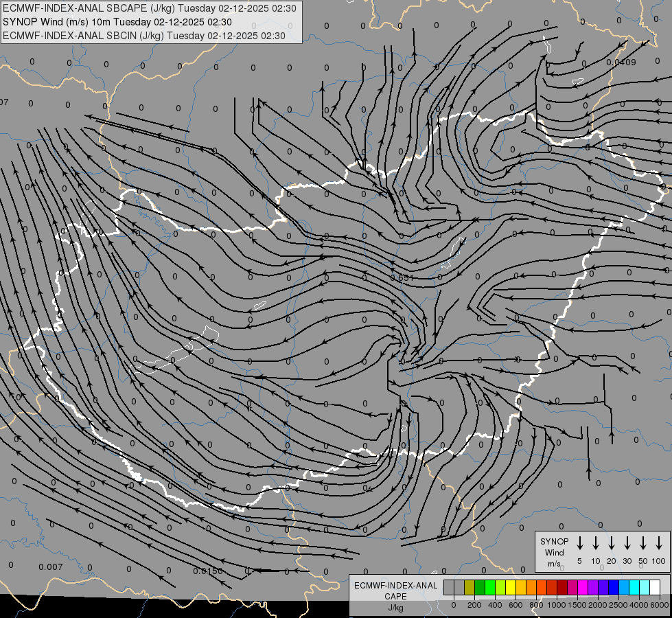Pick the amber swatch right of 600
This screenshot has width=672, height=618.
tap(521, 587)
